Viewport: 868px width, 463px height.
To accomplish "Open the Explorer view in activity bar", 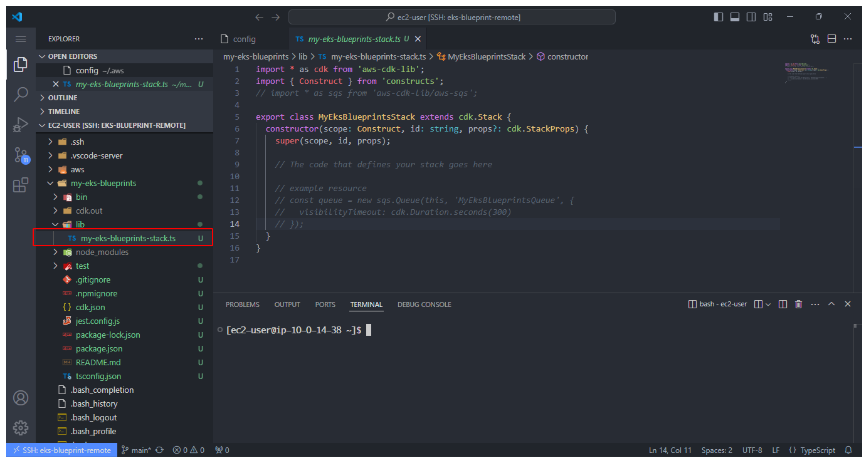I will 20,64.
